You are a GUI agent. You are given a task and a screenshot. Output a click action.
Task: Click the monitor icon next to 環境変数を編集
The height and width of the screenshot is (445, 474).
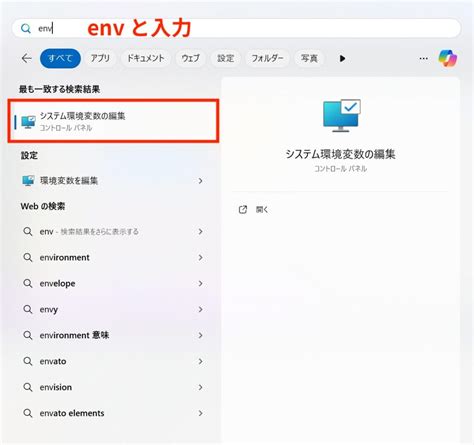(28, 181)
